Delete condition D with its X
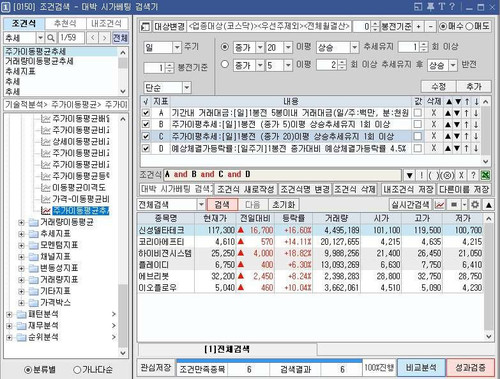500x379 pixels. (x=434, y=148)
